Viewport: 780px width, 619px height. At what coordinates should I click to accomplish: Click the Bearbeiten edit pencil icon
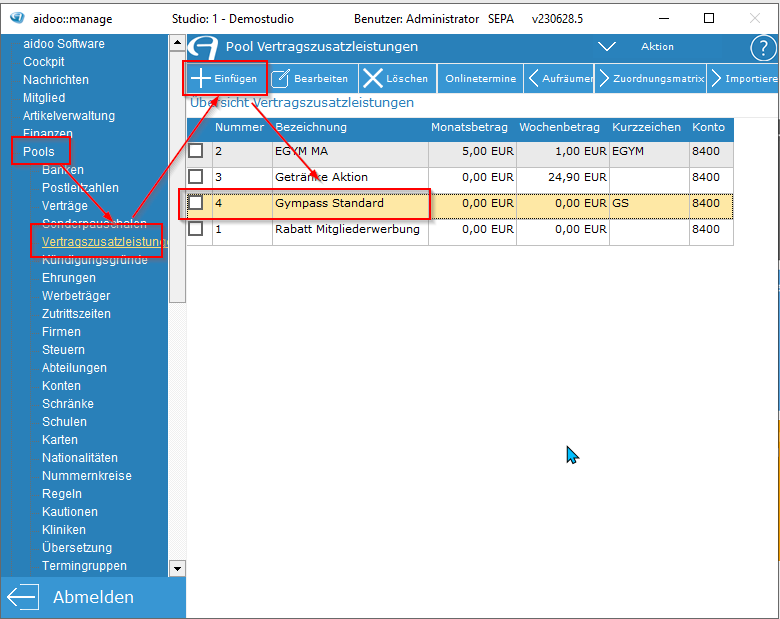coord(280,78)
